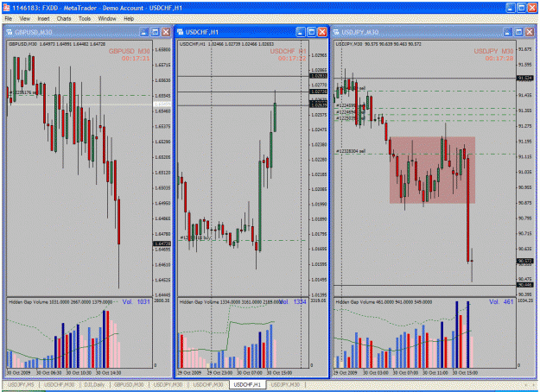The height and width of the screenshot is (392, 540).
Task: Maximize the USDJPY,M30 chart window
Action: tap(518, 32)
